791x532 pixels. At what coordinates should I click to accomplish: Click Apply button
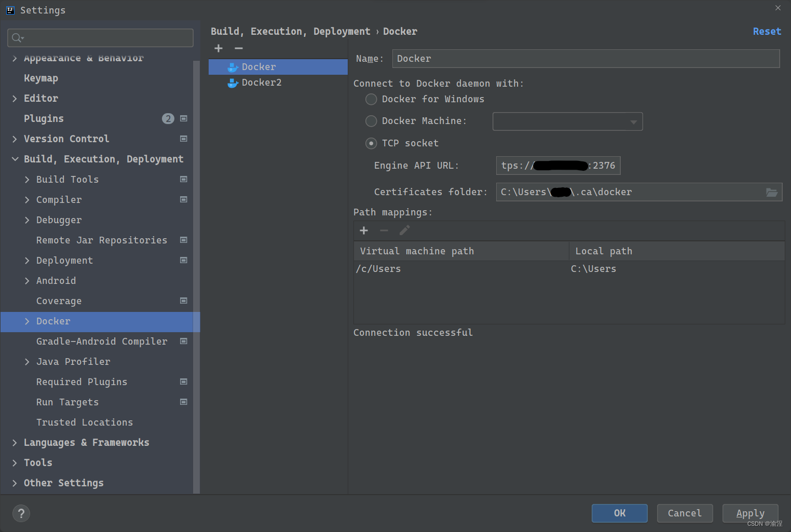coord(750,513)
